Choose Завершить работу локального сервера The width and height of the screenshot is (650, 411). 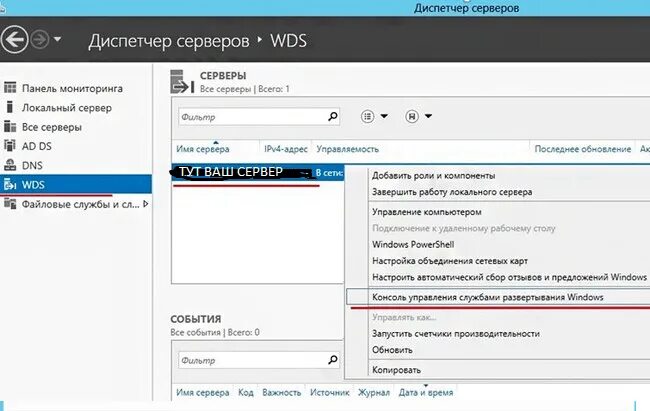point(452,192)
